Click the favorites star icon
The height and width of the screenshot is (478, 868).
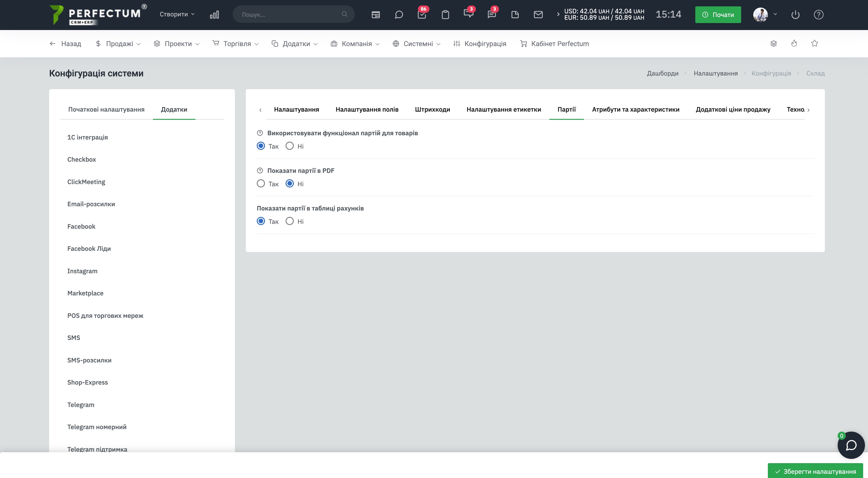pos(814,43)
